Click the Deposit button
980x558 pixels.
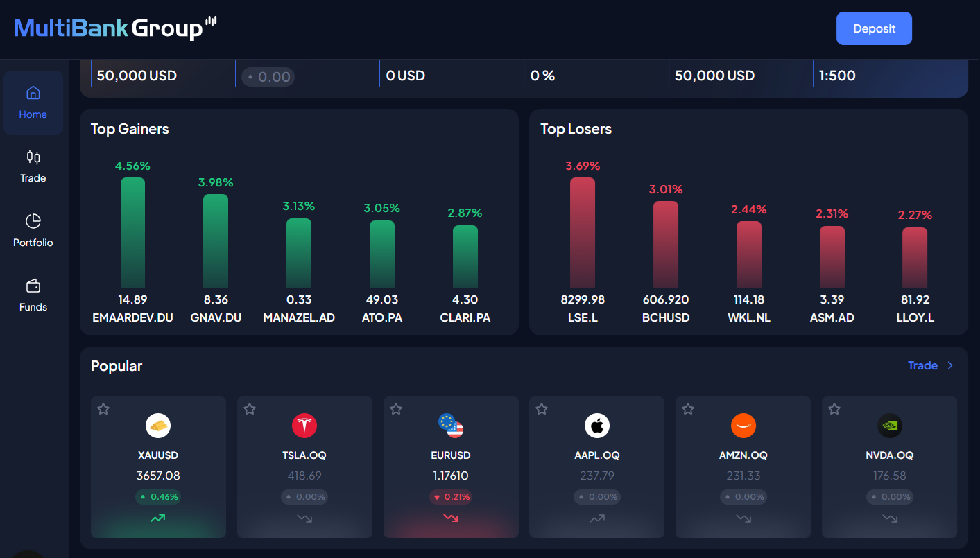click(874, 28)
